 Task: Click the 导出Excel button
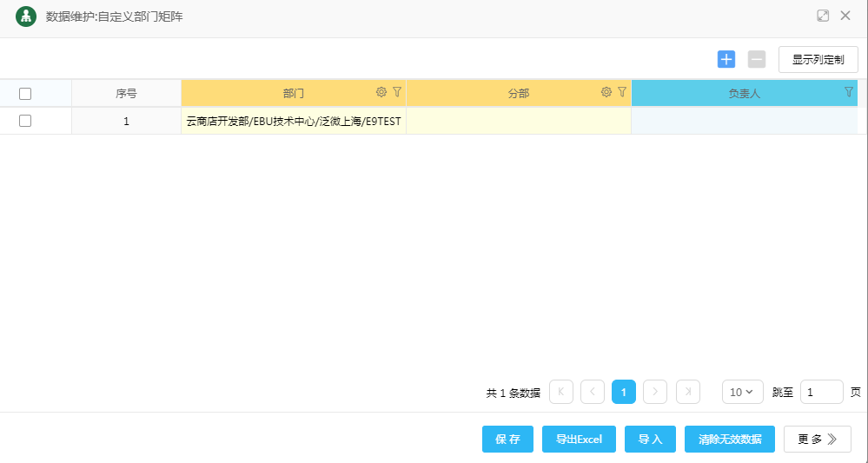click(x=579, y=440)
